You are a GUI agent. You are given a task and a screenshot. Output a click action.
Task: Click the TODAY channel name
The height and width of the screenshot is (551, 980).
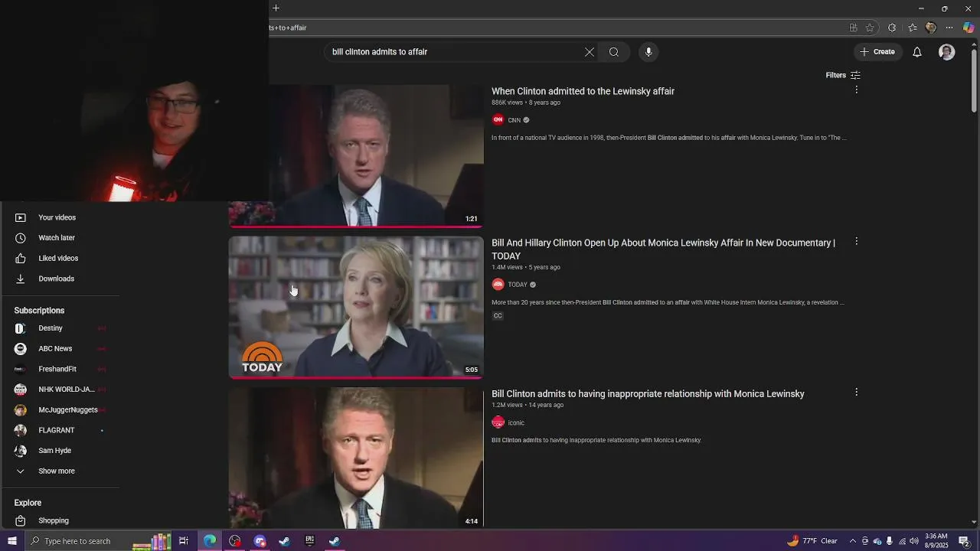coord(518,285)
